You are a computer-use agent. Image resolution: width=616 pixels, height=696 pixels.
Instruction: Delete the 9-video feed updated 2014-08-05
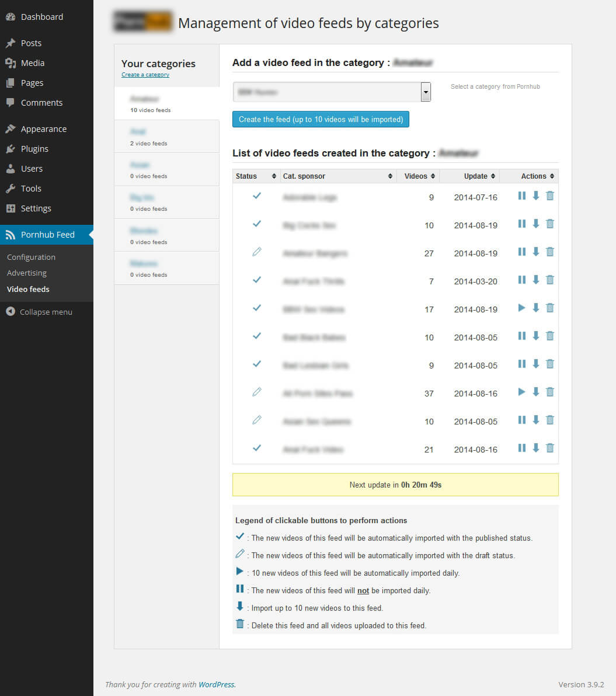(550, 364)
